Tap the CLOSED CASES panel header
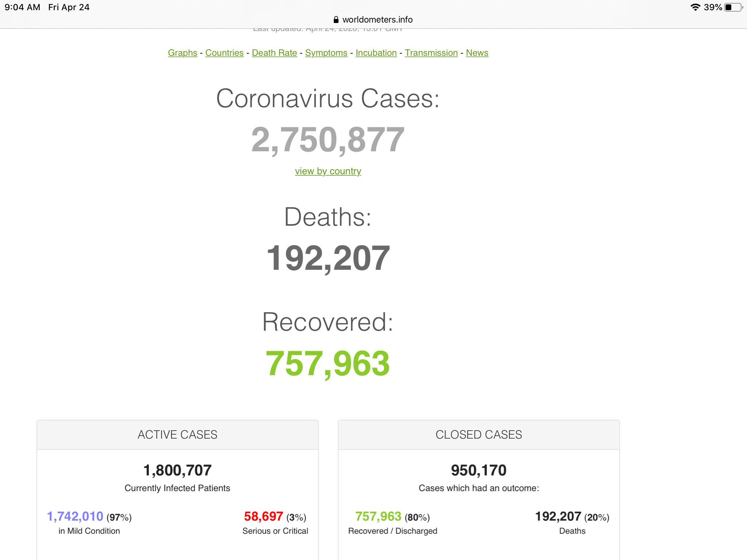Viewport: 747px width, 560px height. (479, 435)
